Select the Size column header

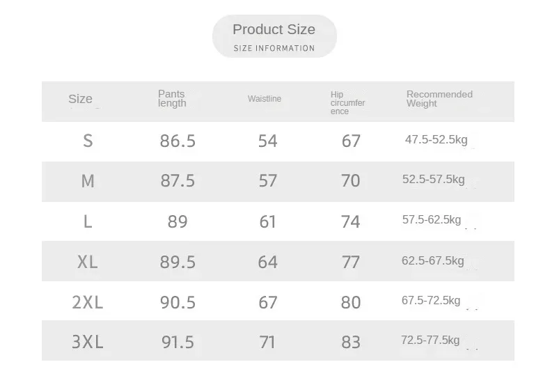(80, 99)
